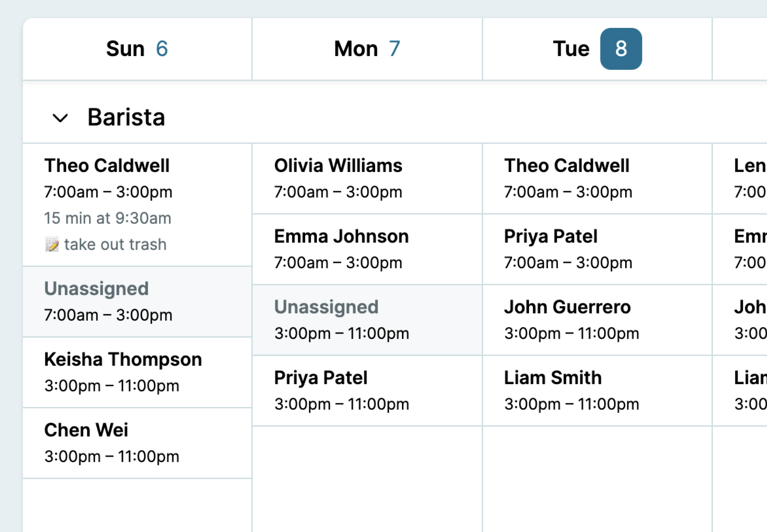Open Theo Caldwell's Sunday morning shift
Image resolution: width=767 pixels, height=532 pixels.
coord(137,205)
